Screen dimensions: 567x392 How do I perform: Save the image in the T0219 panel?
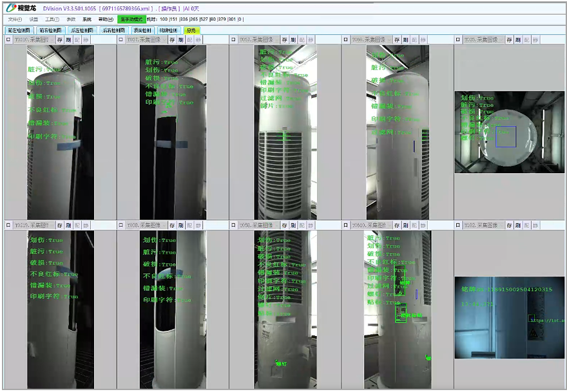point(59,225)
